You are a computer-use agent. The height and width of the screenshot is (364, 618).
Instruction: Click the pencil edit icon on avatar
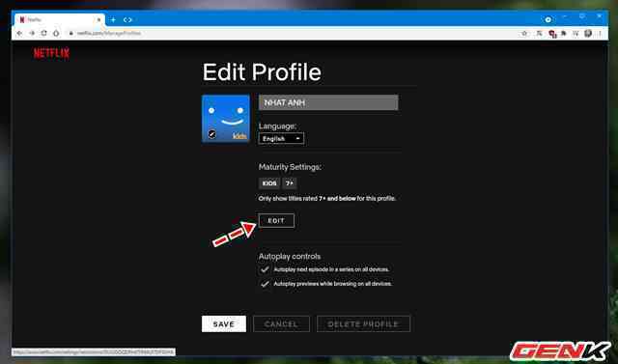212,134
